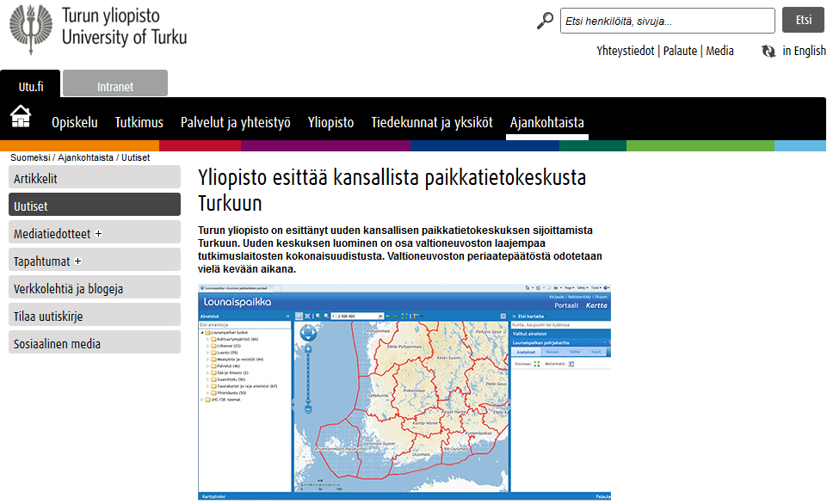Image resolution: width=827 pixels, height=504 pixels.
Task: Click the home icon in navigation bar
Action: tap(21, 116)
